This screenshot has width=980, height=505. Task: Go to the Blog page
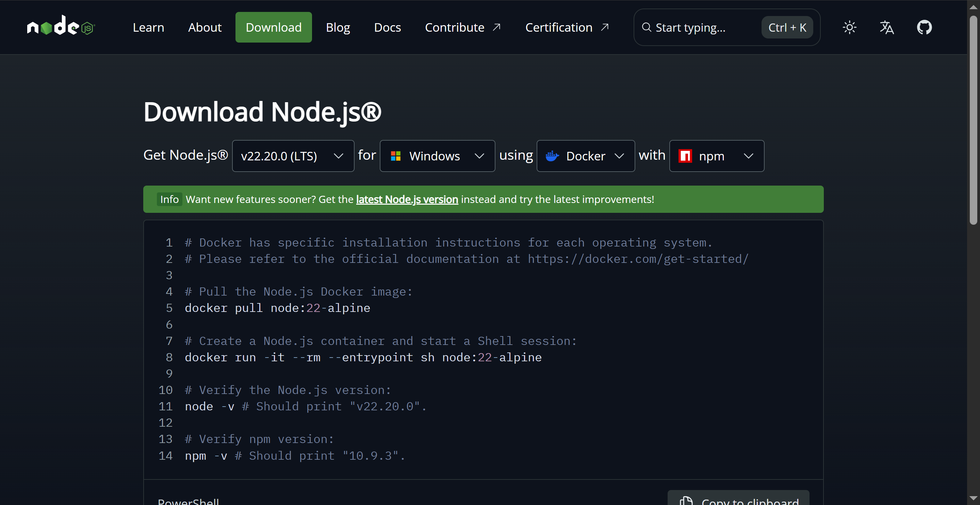point(338,28)
